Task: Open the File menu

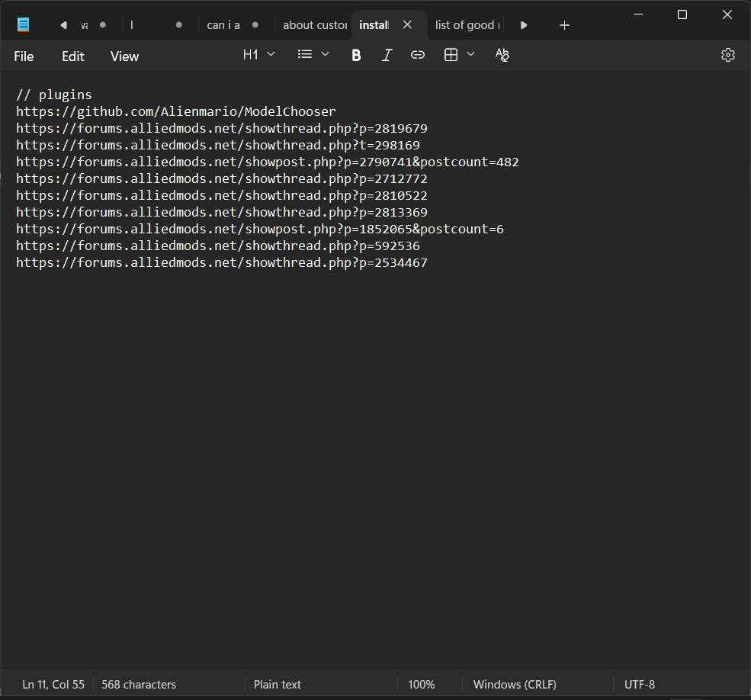Action: (24, 56)
